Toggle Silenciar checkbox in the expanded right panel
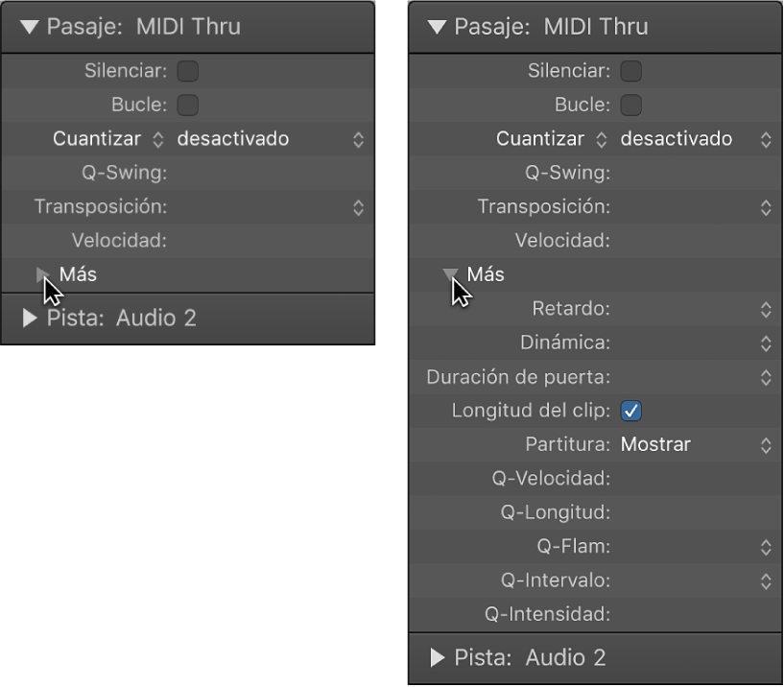This screenshot has width=784, height=687. (x=631, y=71)
